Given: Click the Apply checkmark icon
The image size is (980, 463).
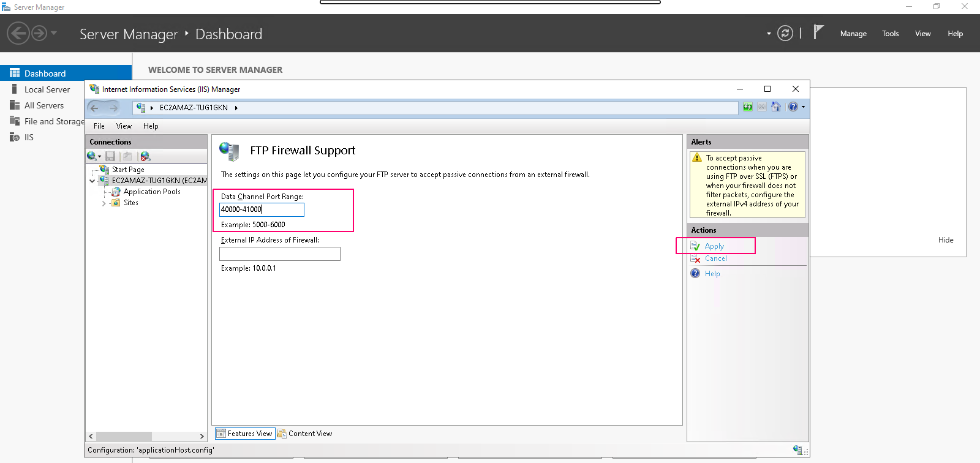Looking at the screenshot, I should click(695, 246).
